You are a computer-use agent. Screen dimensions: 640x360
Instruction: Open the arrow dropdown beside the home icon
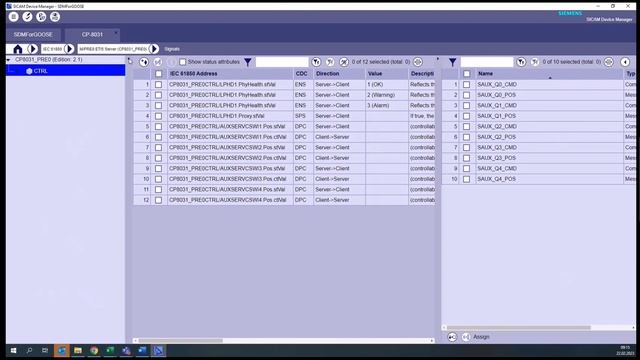(x=32, y=49)
